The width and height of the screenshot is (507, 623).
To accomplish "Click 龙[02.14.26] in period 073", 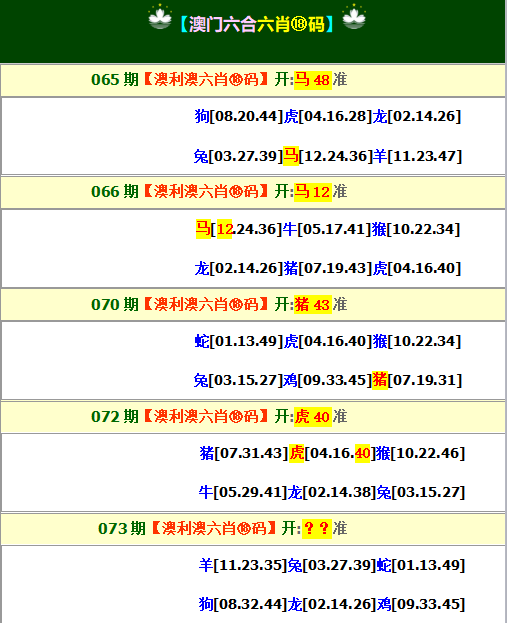I will click(x=332, y=604).
